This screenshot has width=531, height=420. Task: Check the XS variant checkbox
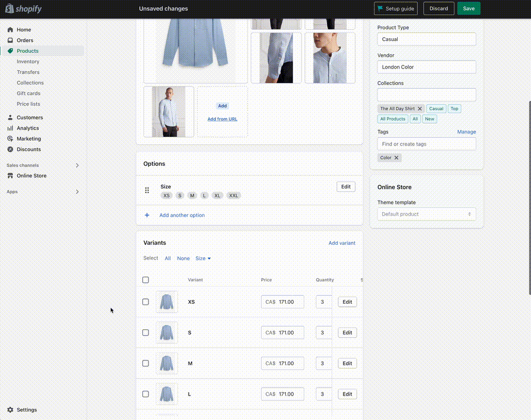pyautogui.click(x=145, y=302)
